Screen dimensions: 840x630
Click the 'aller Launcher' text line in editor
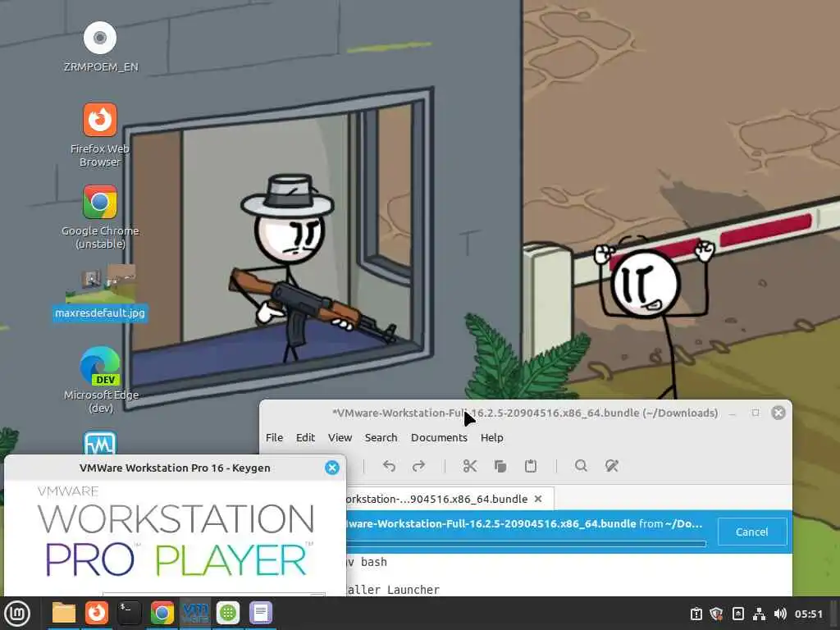tap(393, 590)
